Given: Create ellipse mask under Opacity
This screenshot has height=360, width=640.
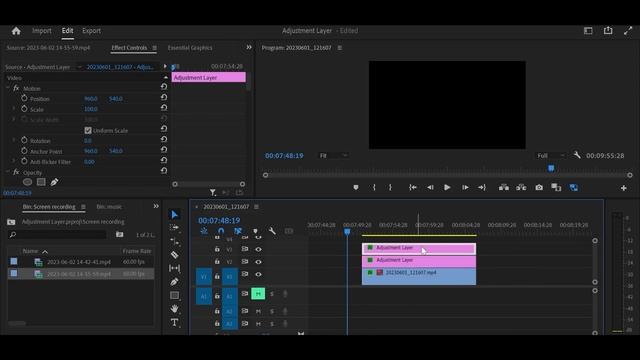Looking at the screenshot, I should tap(27, 182).
